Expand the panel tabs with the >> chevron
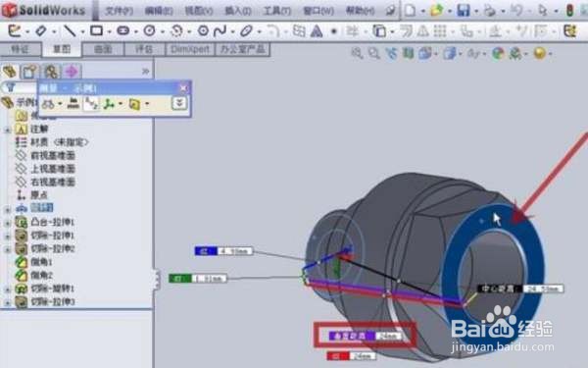This screenshot has height=368, width=588. click(x=145, y=72)
